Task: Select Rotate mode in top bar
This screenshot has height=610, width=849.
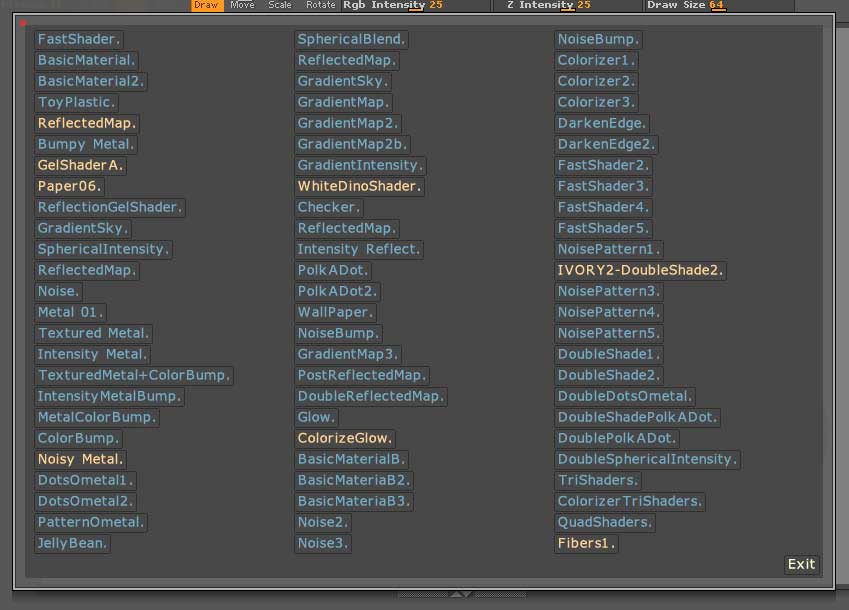Action: click(x=320, y=5)
